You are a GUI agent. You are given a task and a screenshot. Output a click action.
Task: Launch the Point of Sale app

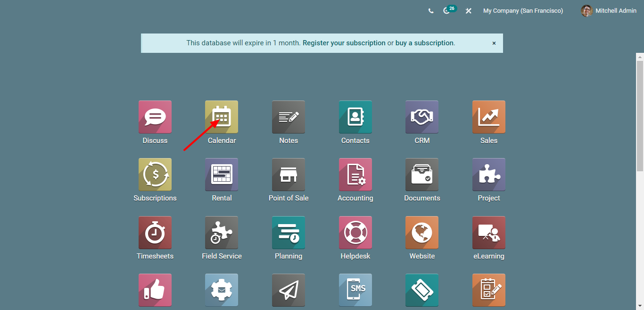pyautogui.click(x=289, y=175)
